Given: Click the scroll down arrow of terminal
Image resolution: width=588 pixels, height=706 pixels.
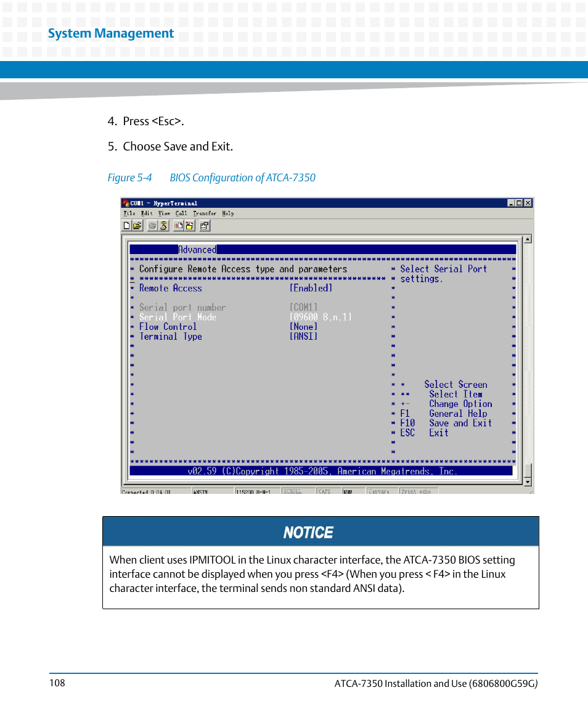Looking at the screenshot, I should point(528,482).
